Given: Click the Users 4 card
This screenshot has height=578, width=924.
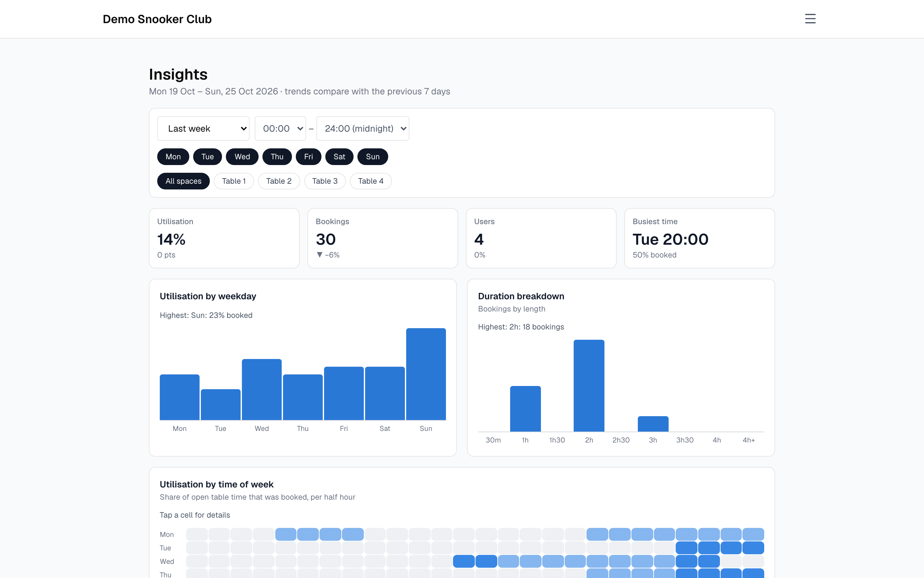Looking at the screenshot, I should (541, 238).
